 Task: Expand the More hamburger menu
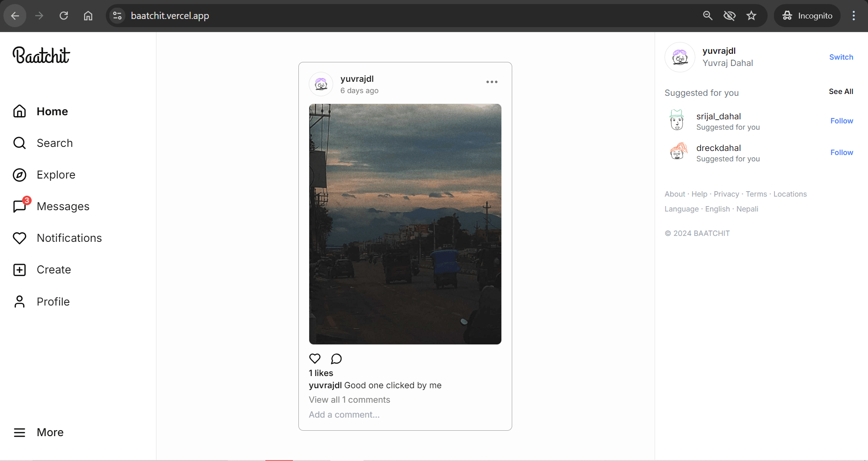38,433
